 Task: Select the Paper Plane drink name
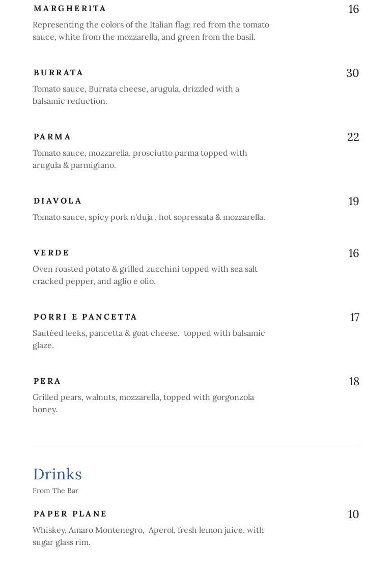[70, 514]
